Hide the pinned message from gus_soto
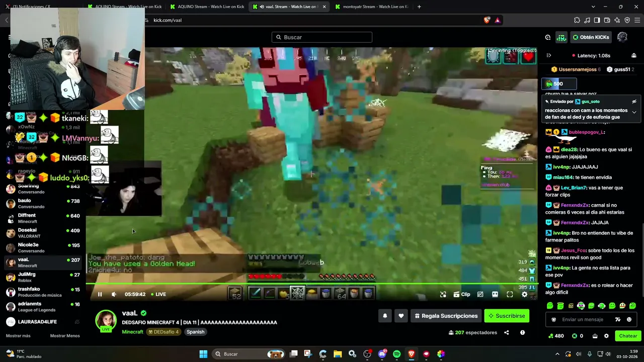The image size is (644, 362). coord(634,102)
